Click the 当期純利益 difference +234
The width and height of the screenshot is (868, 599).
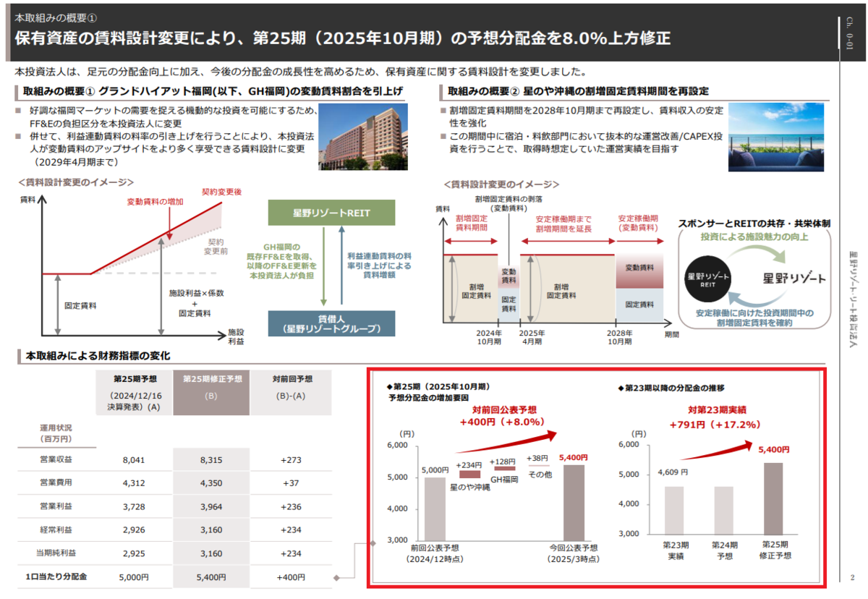pyautogui.click(x=291, y=553)
